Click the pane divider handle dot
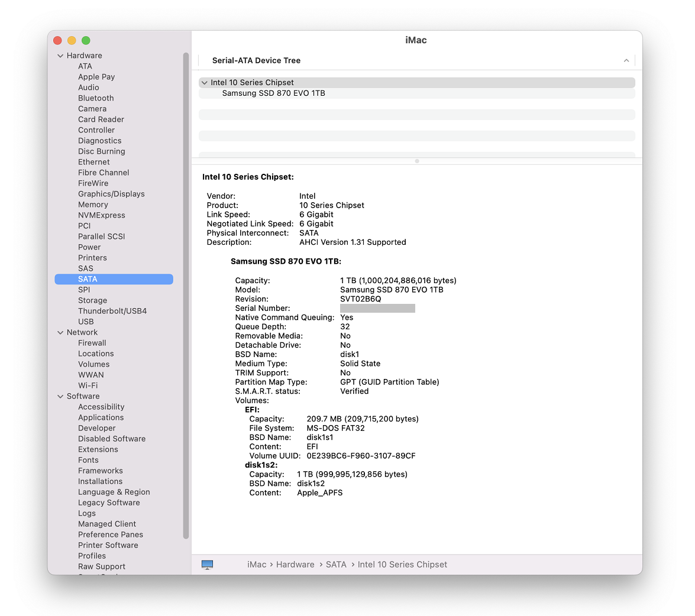The height and width of the screenshot is (616, 695). pos(416,161)
